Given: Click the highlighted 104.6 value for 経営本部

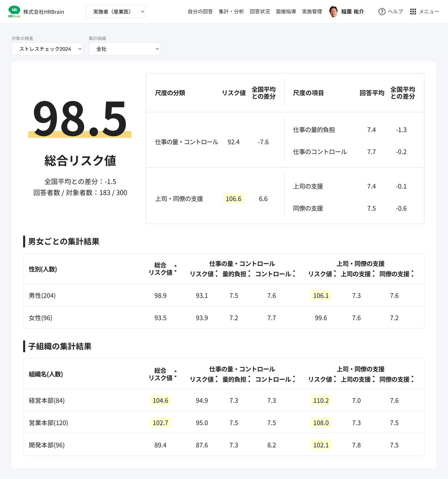Looking at the screenshot, I should coord(160,401).
